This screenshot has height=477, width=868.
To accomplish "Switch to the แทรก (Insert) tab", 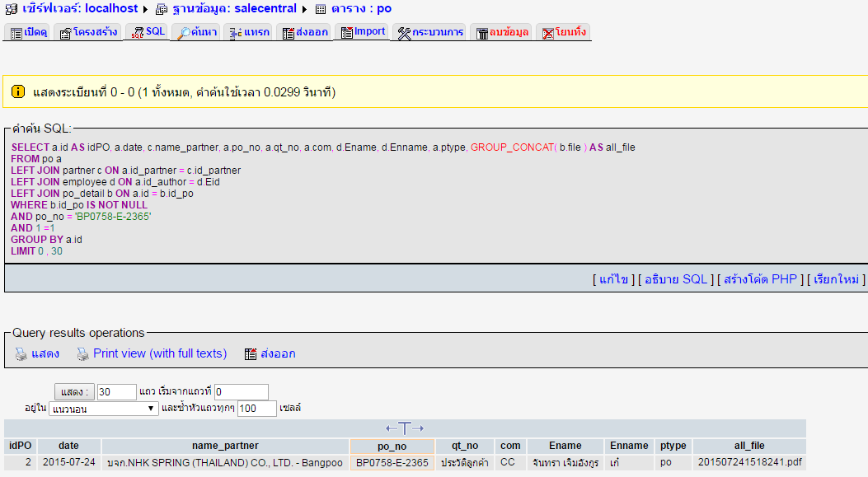I will (249, 32).
